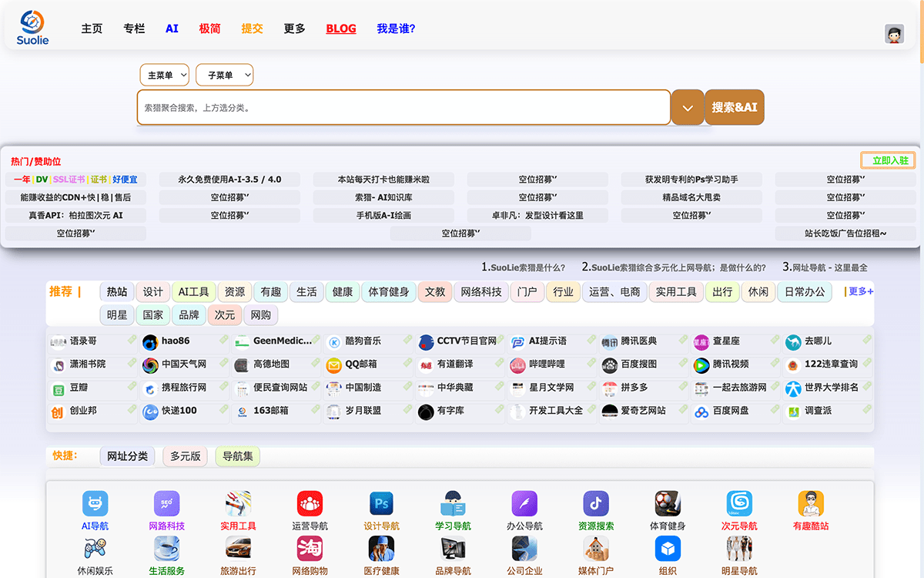This screenshot has height=578, width=924.
Task: Focus the 索猎聚合搜索 search field
Action: tap(403, 107)
